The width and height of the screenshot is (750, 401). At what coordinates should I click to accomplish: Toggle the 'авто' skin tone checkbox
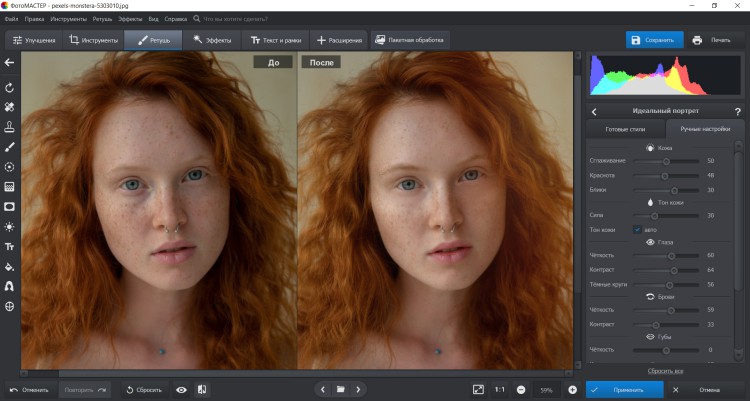[x=637, y=229]
